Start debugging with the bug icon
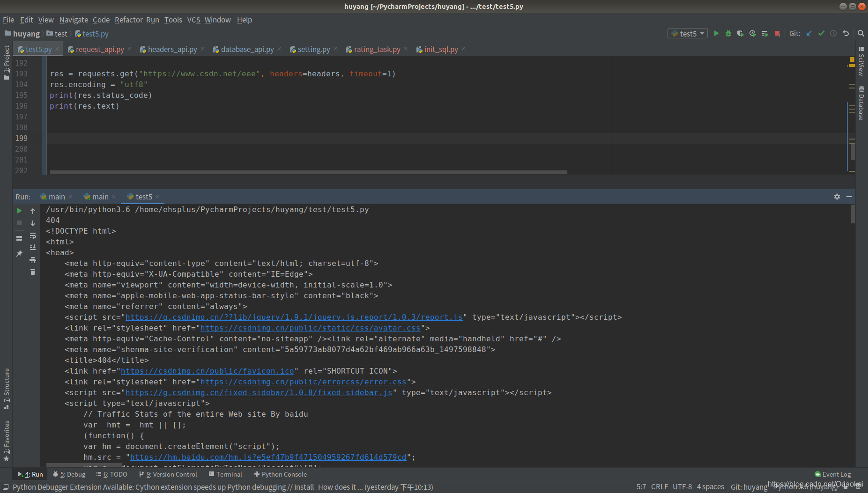The image size is (868, 493). coord(728,33)
